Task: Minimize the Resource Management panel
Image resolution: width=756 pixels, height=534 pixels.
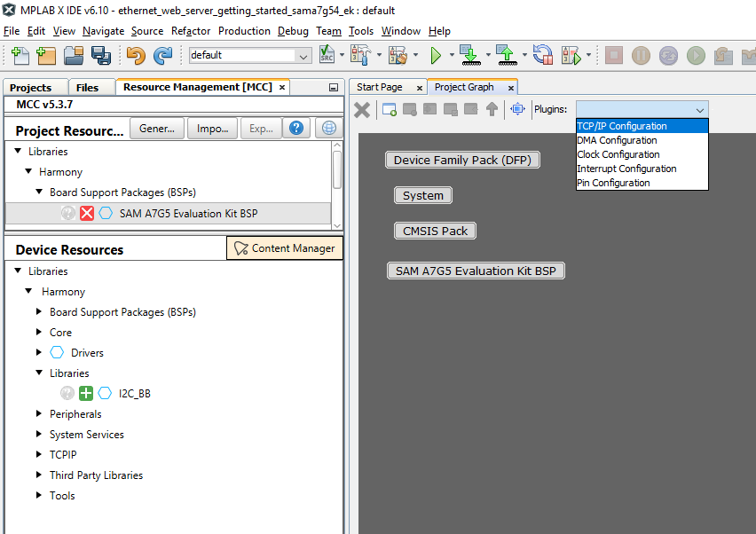Action: (333, 87)
